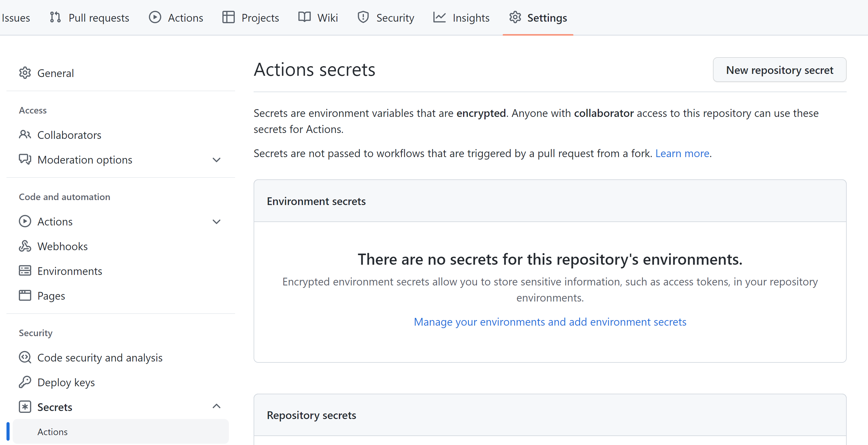Image resolution: width=868 pixels, height=445 pixels.
Task: Click the Pages browser icon
Action: pyautogui.click(x=25, y=295)
